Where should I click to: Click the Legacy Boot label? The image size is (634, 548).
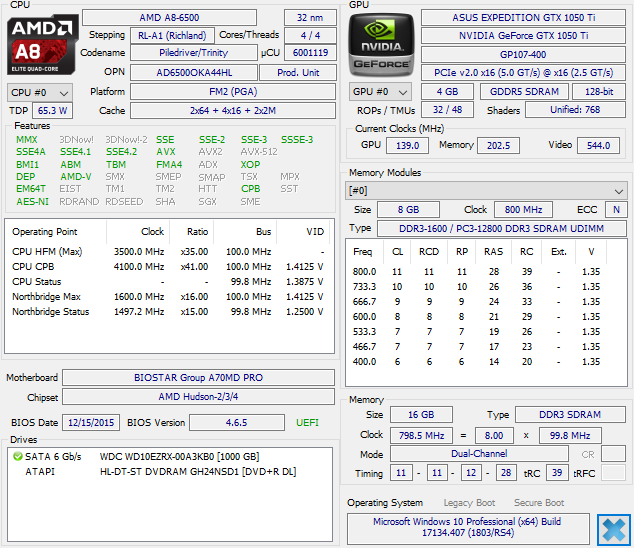pyautogui.click(x=469, y=503)
